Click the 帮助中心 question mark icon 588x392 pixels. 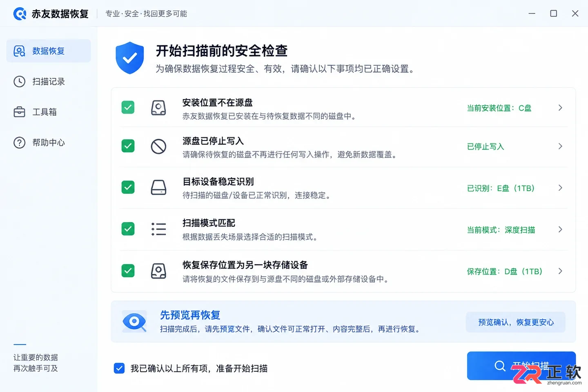point(19,143)
